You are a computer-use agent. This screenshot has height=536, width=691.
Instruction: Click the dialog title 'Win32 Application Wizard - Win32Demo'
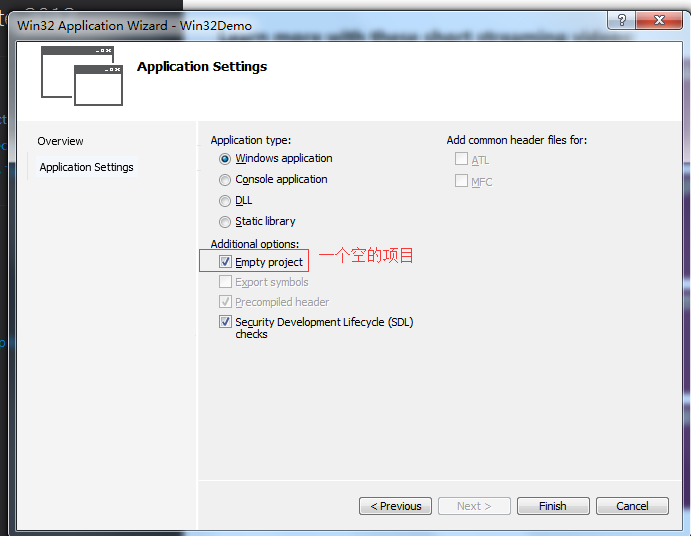tap(134, 26)
